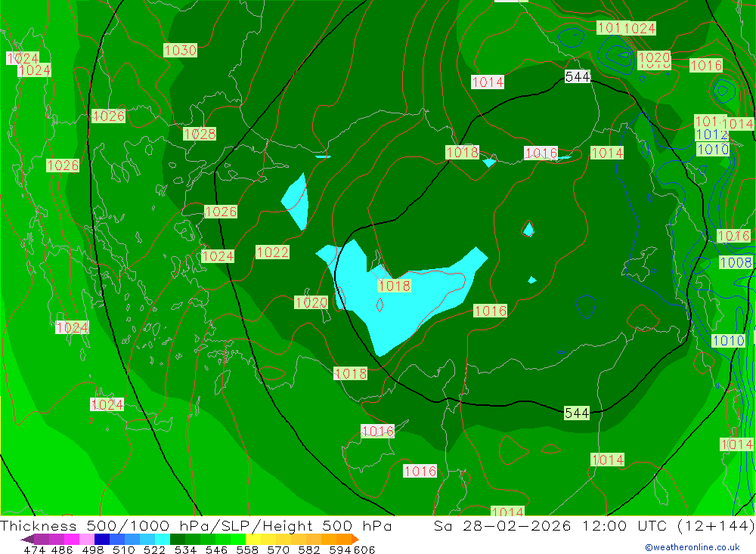
Task: Click purple left arrow end of legend
Action: (x=27, y=539)
